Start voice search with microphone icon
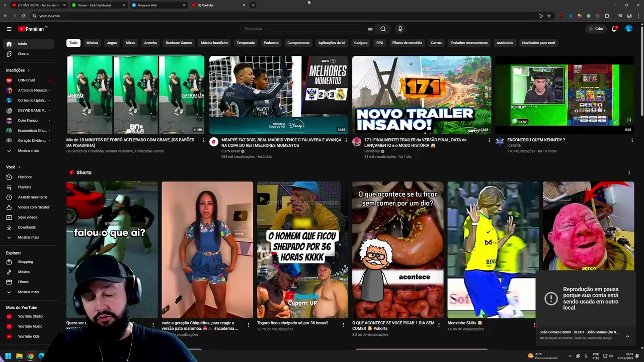 click(x=400, y=29)
